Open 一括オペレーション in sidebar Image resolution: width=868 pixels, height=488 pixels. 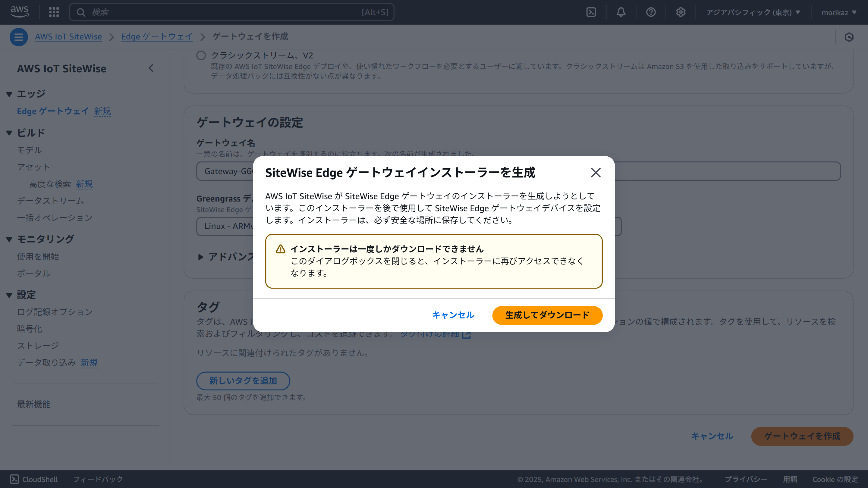(x=55, y=217)
